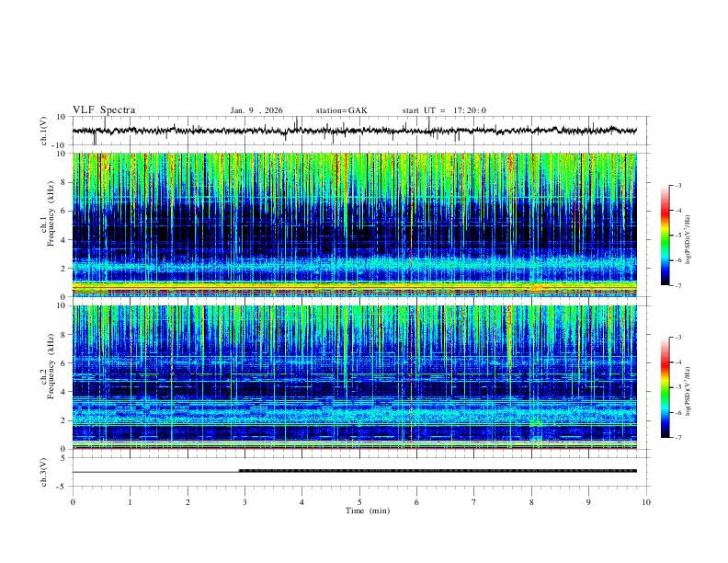Click time axis tick label "7"
The image size is (728, 563).
coord(474,502)
